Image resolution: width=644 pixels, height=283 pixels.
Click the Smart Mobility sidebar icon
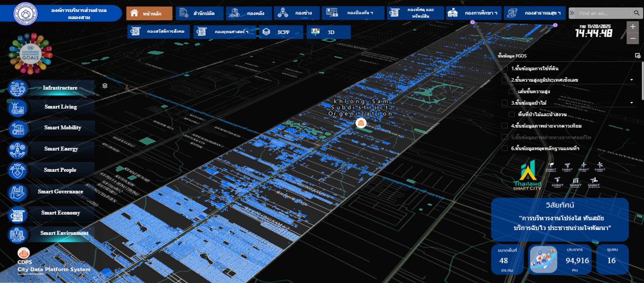point(18,129)
